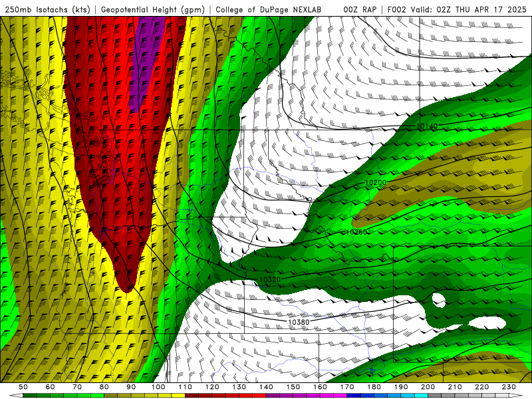The image size is (532, 399).
Task: Select the bright yellow legend swatch before 110
Action: pyautogui.click(x=178, y=396)
